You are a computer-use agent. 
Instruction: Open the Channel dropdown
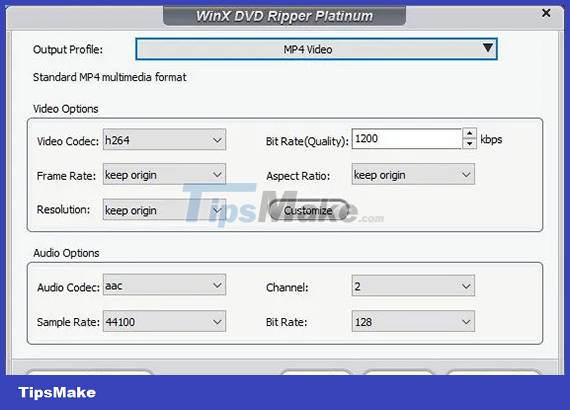pyautogui.click(x=413, y=286)
